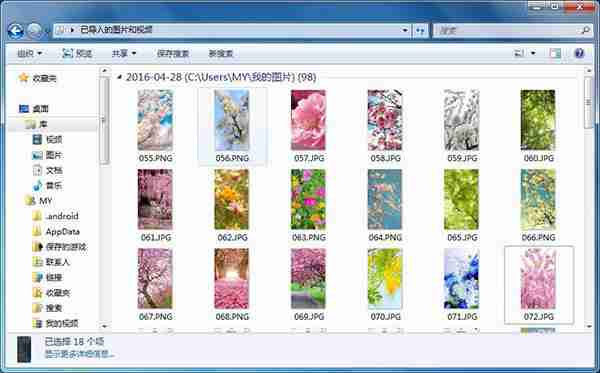Screen dimensions: 600x373
Task: Open the 组织 menu dropdown
Action: [x=29, y=53]
